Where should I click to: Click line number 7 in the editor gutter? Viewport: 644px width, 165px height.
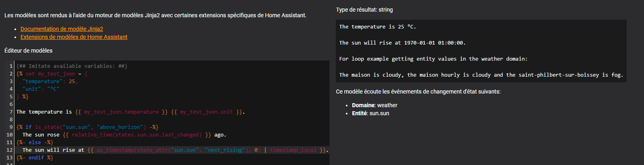point(11,112)
